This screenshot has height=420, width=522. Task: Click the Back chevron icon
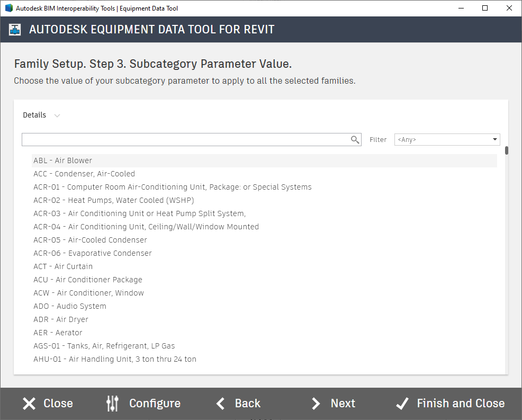click(220, 403)
